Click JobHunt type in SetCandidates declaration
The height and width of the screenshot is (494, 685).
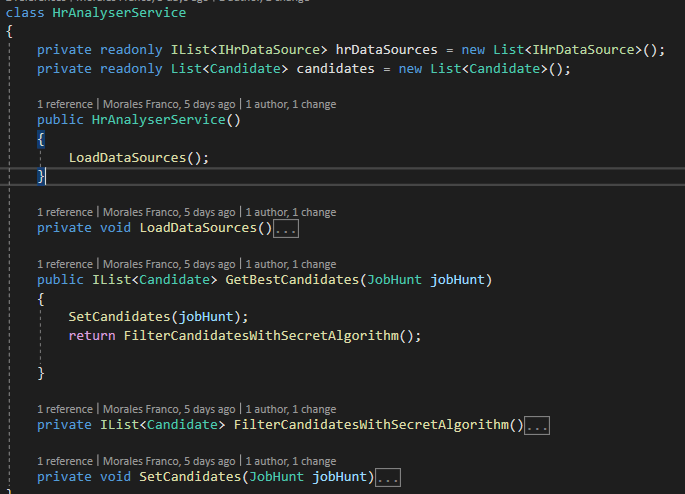(277, 477)
